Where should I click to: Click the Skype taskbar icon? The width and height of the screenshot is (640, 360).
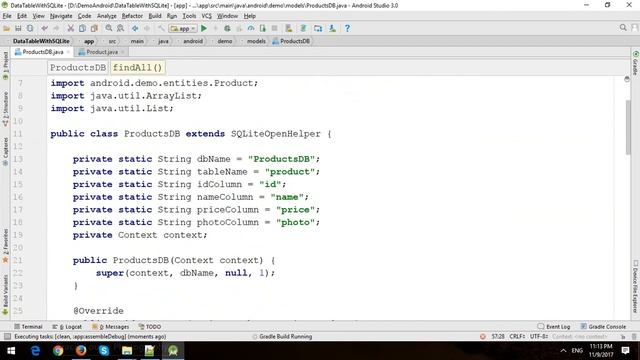pyautogui.click(x=104, y=351)
